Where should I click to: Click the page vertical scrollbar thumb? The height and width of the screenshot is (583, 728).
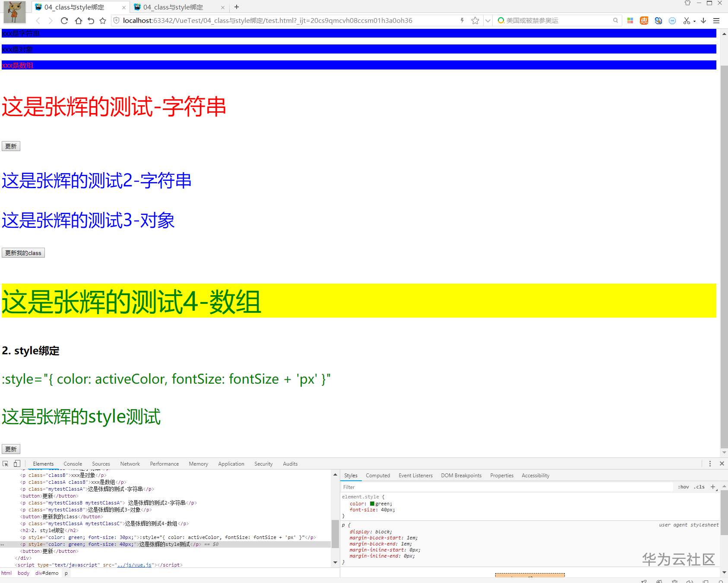coord(724,257)
